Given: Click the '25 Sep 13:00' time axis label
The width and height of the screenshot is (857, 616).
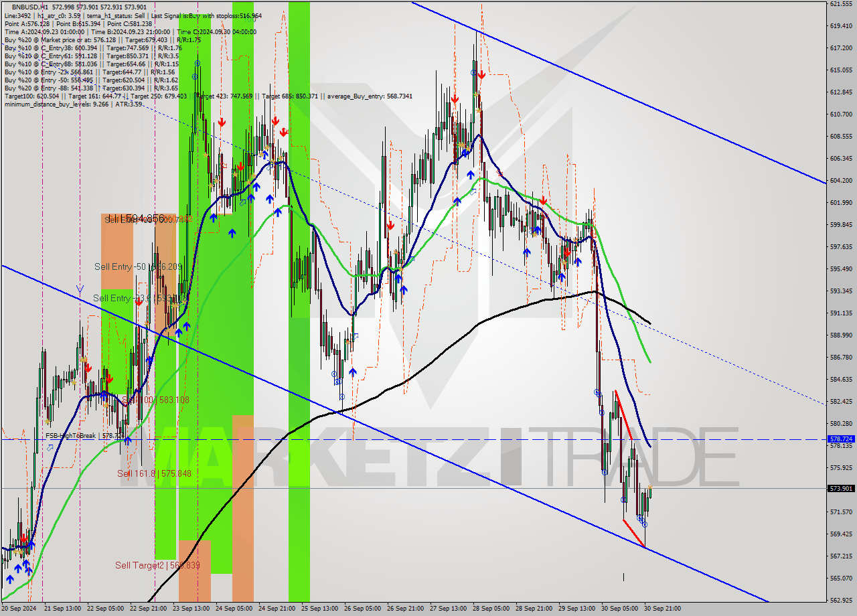Looking at the screenshot, I should [319, 609].
